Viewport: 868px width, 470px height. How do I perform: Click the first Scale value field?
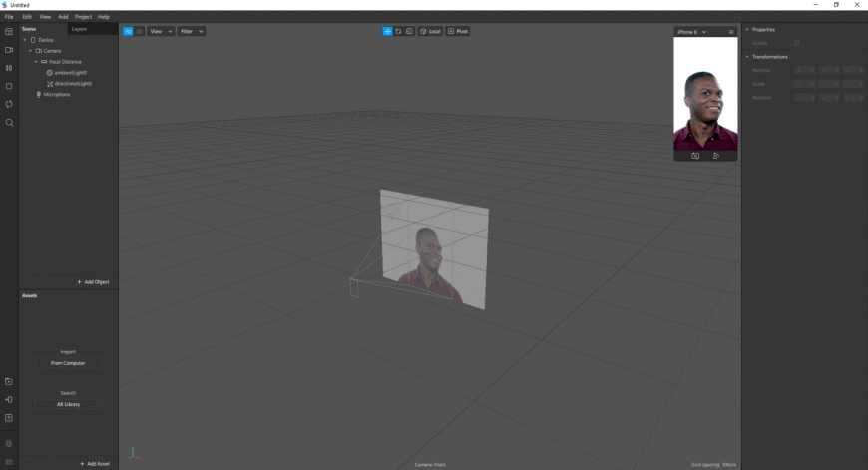804,84
